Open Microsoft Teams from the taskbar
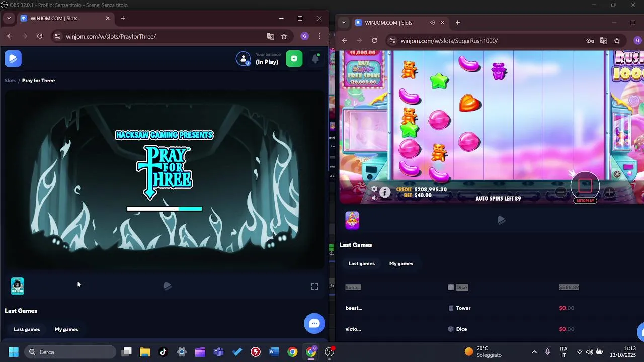Viewport: 644px width, 362px height. coord(218,352)
